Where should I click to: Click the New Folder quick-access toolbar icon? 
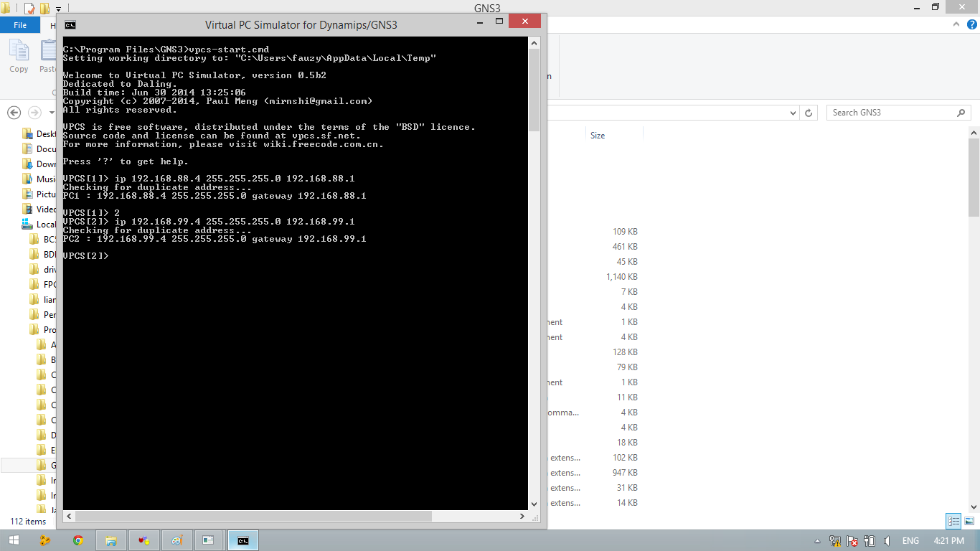44,9
